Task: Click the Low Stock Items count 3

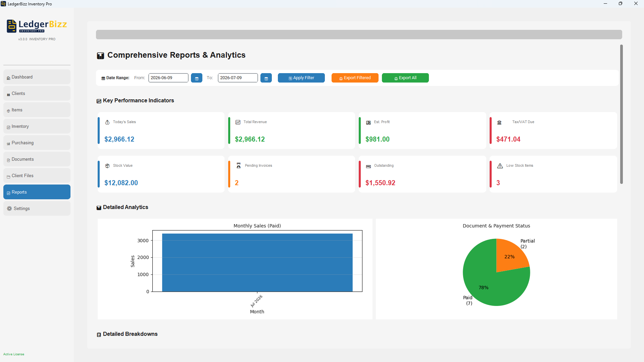Action: tap(498, 183)
